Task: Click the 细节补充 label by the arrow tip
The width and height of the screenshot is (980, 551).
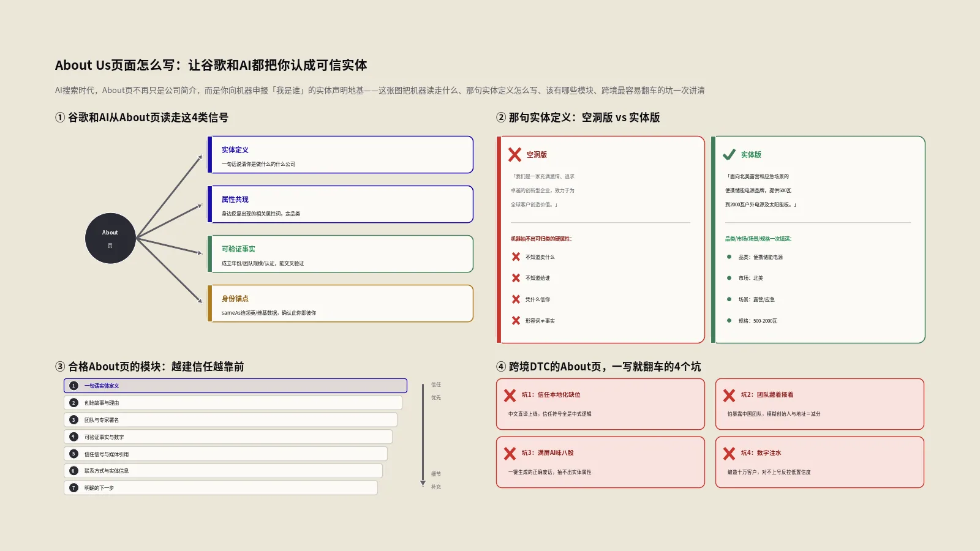Action: click(435, 481)
